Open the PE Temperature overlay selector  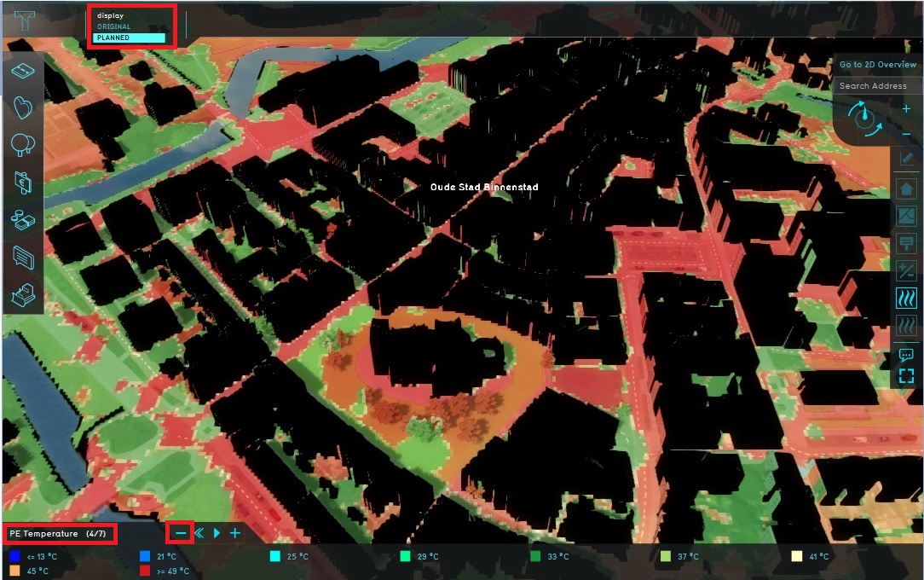click(60, 534)
